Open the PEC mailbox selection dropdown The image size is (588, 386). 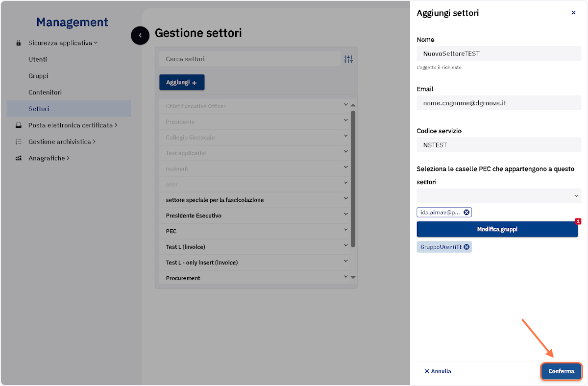pos(499,196)
